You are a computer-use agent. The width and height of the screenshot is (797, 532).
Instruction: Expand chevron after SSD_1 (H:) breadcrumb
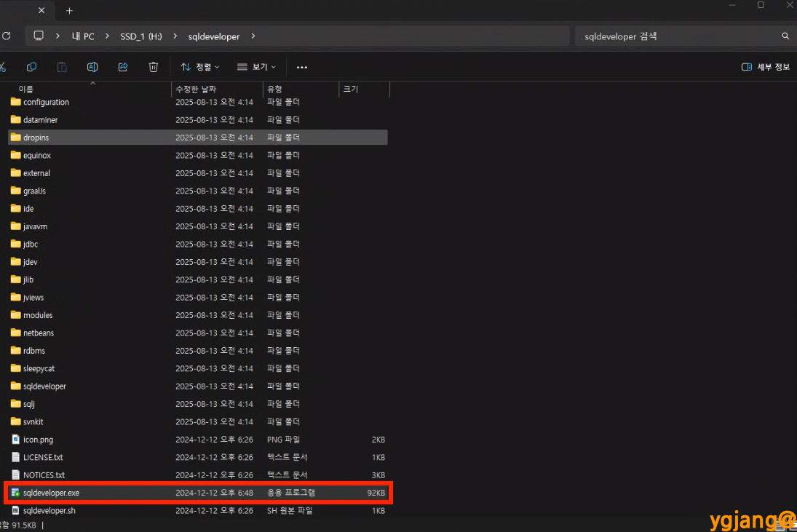[175, 36]
